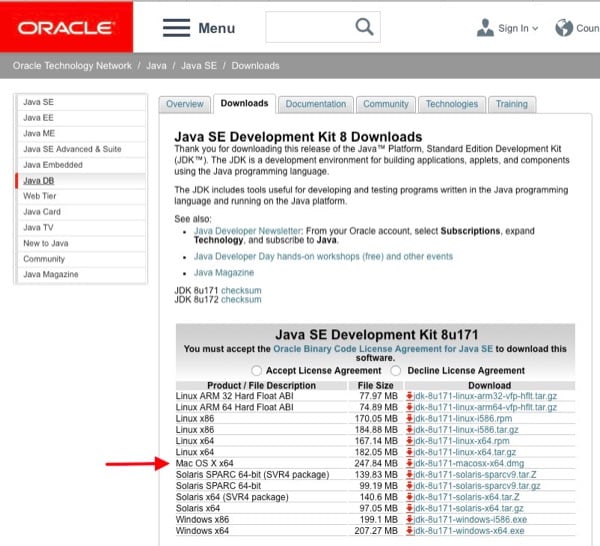600x546 pixels.
Task: Click download icon for solaris-sparcv9.tar.Z
Action: (409, 474)
